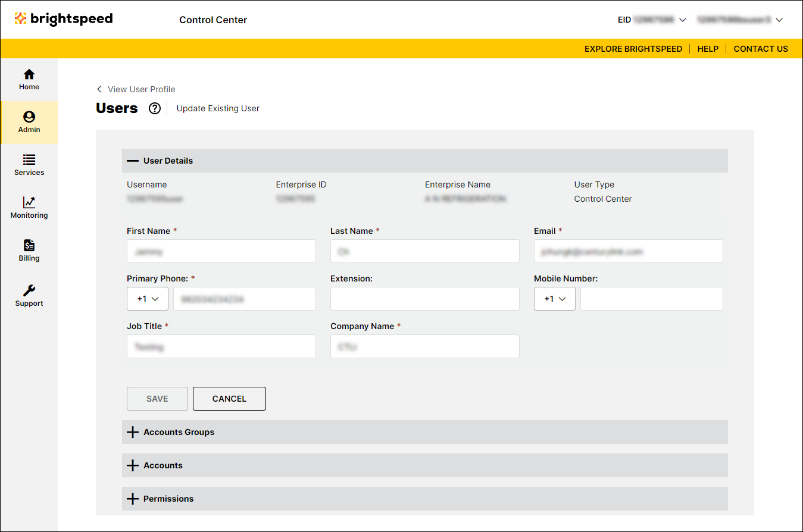Click the Primary Phone number field
Viewport: 803px width, 532px height.
click(245, 299)
